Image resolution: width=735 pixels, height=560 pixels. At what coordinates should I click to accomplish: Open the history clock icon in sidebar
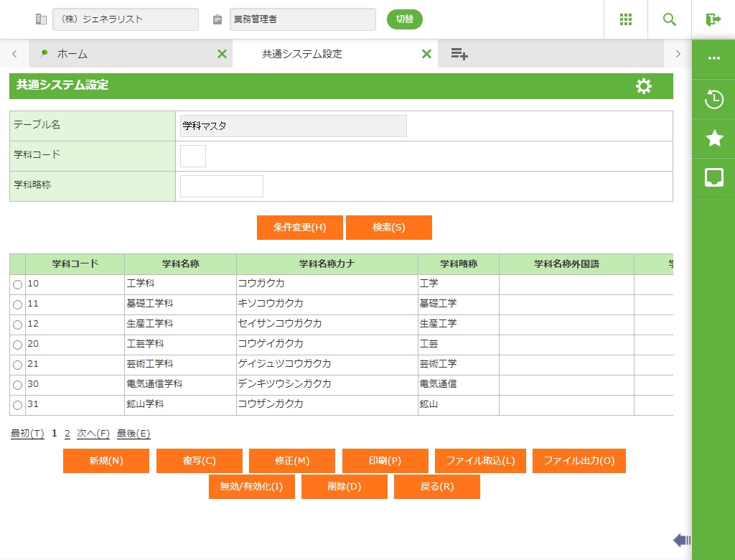coord(713,99)
